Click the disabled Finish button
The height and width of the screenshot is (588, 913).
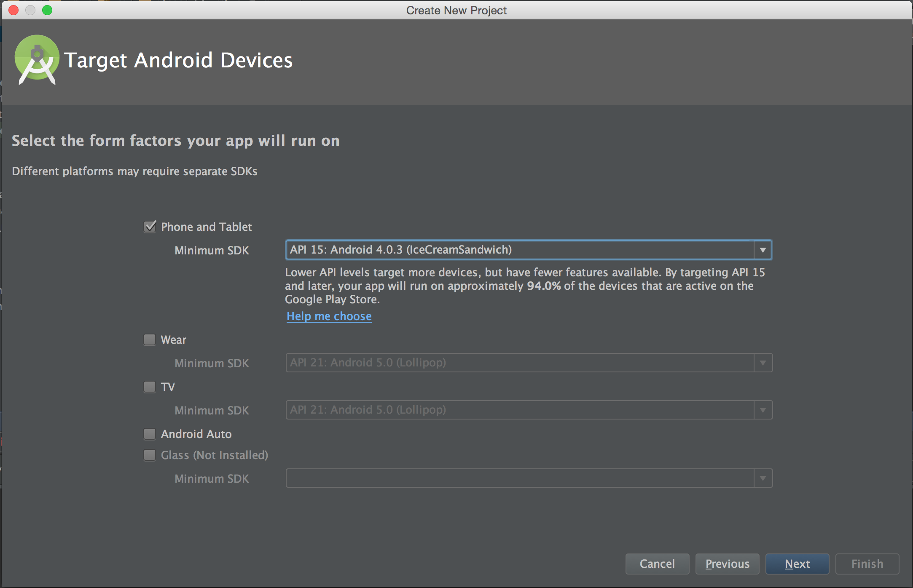867,564
